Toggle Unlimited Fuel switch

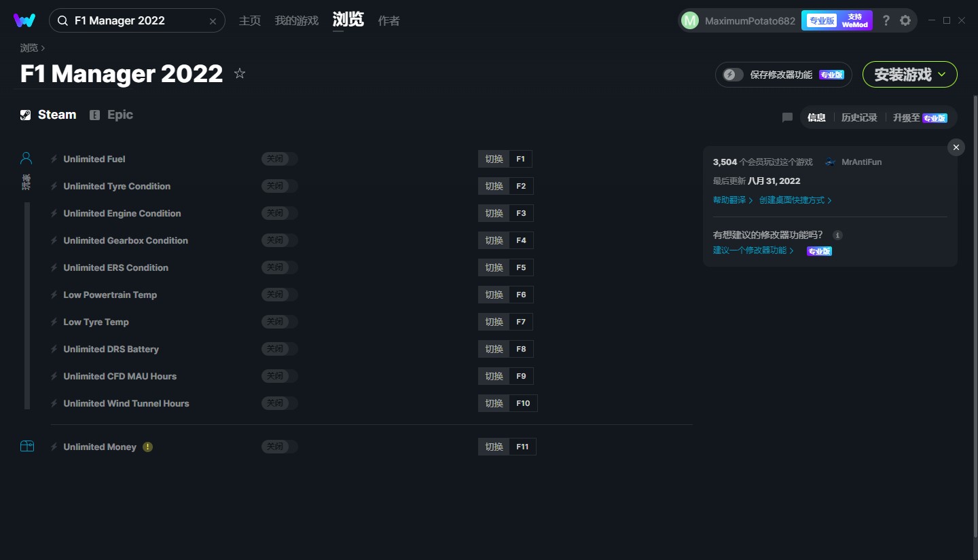coord(280,159)
